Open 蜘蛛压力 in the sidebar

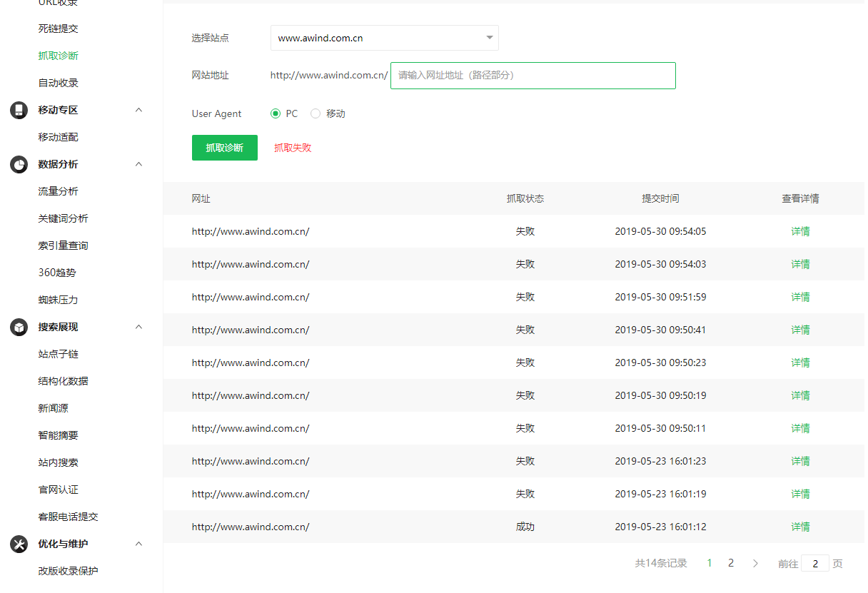(x=58, y=300)
